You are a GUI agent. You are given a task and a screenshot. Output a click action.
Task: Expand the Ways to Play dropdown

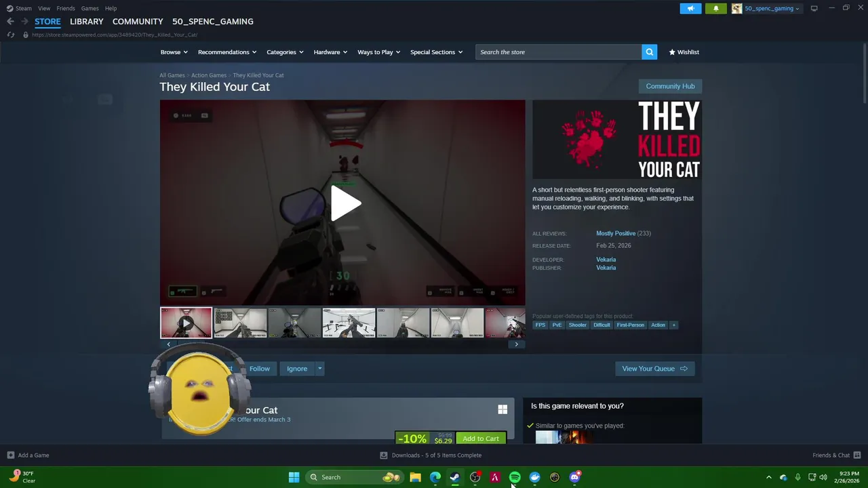coord(379,52)
